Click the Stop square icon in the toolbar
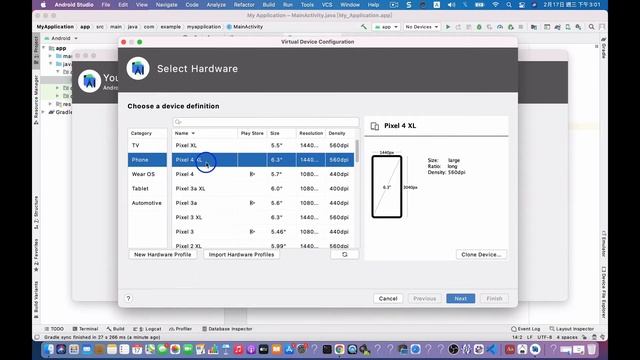This screenshot has height=360, width=640. tap(520, 27)
